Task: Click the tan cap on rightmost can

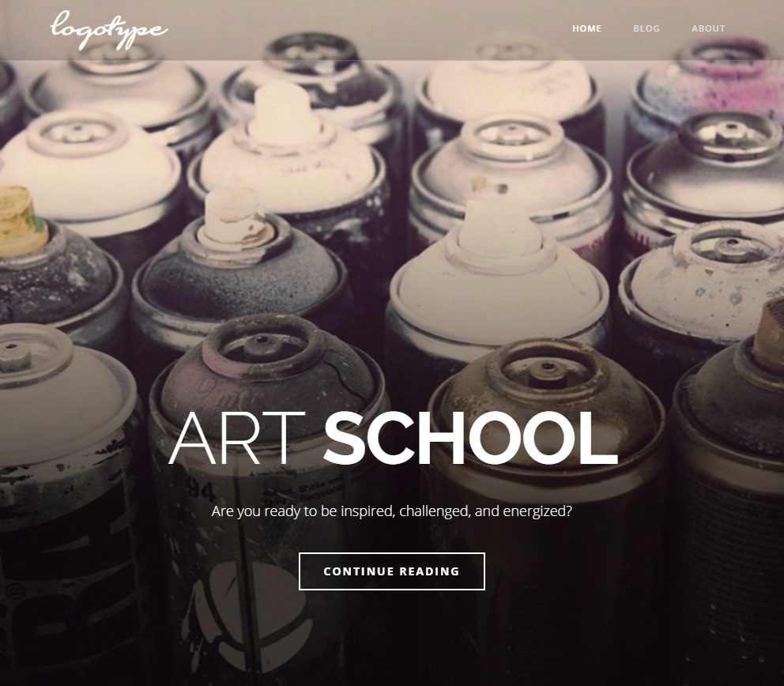Action: point(769,330)
